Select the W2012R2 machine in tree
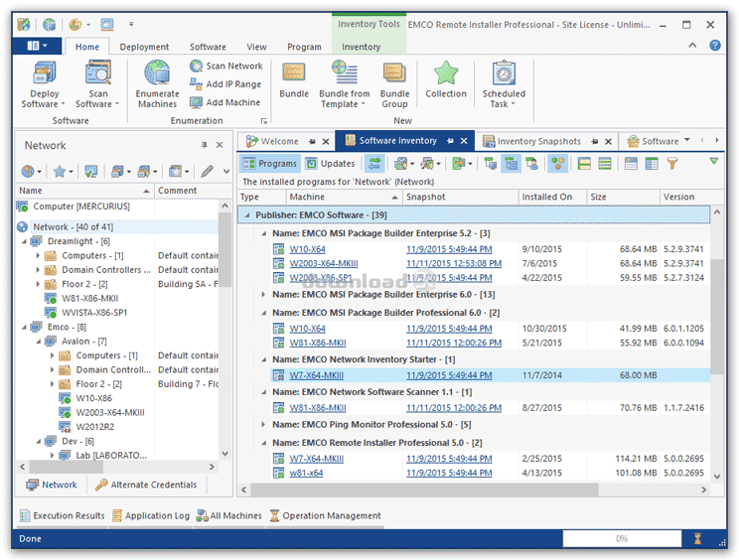Image resolution: width=739 pixels, height=560 pixels. [x=94, y=427]
